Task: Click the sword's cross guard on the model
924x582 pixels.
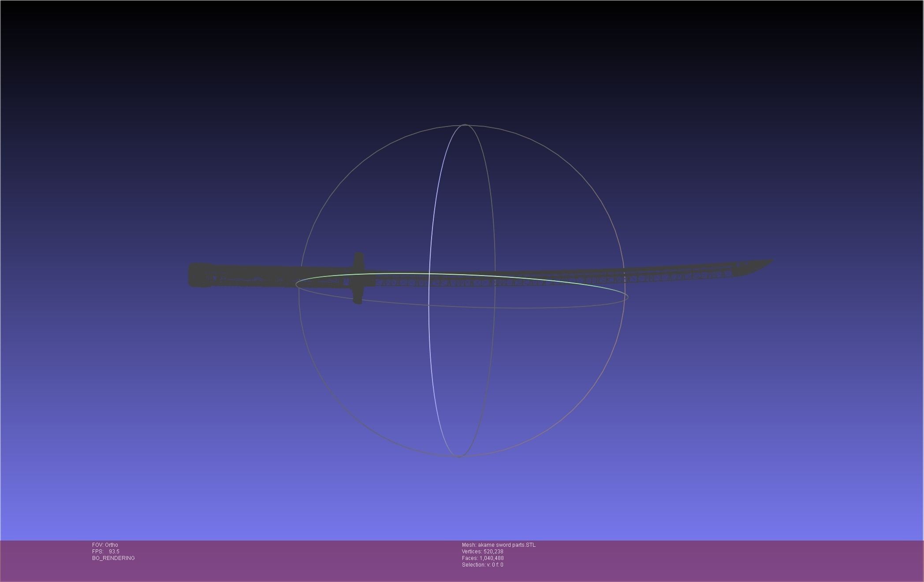Action: click(358, 278)
